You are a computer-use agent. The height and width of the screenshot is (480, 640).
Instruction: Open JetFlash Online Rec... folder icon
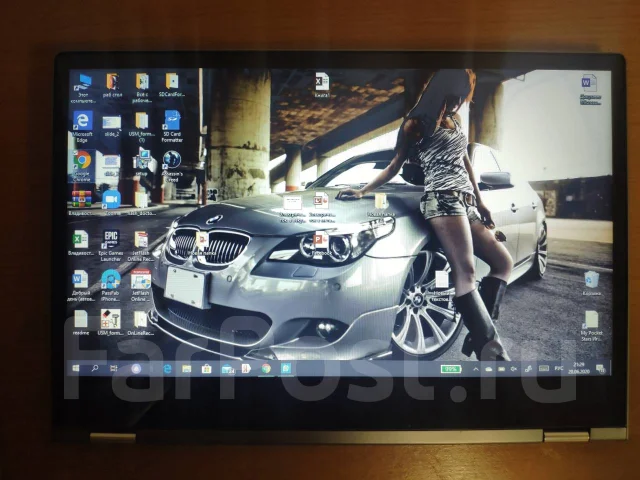(141, 246)
